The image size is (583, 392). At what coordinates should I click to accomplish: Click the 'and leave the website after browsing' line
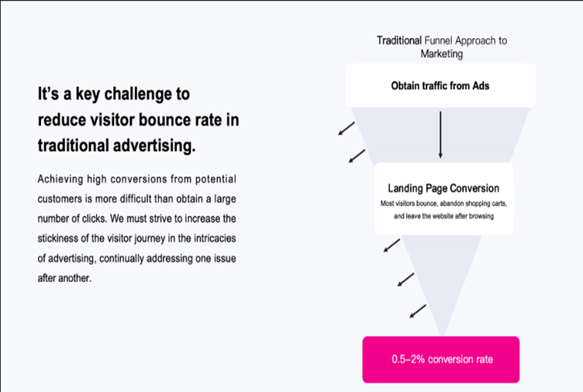(444, 216)
